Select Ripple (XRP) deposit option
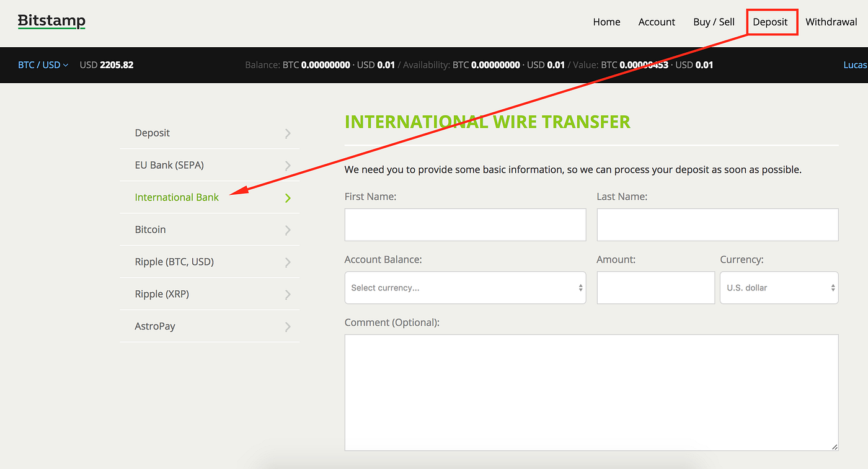Viewport: 868px width, 469px height. 210,294
